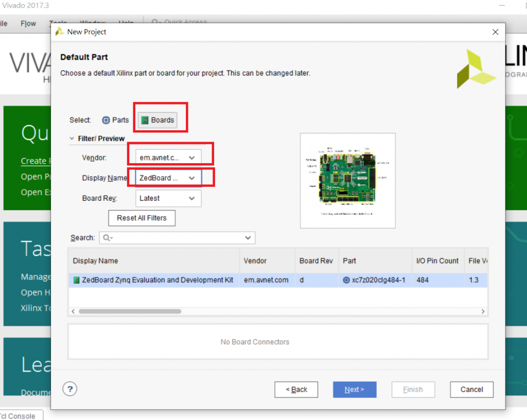Image resolution: width=527 pixels, height=420 pixels.
Task: Open the help question mark button
Action: pos(70,389)
